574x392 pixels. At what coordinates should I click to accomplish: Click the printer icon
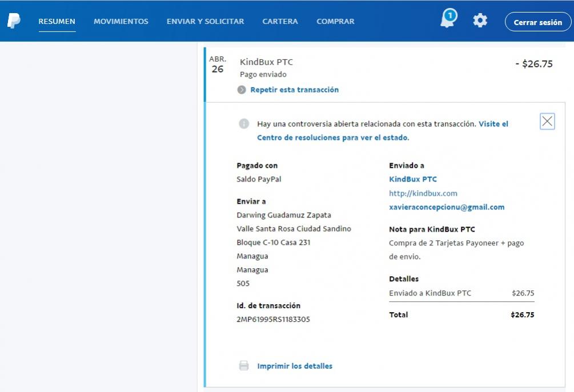coord(244,366)
